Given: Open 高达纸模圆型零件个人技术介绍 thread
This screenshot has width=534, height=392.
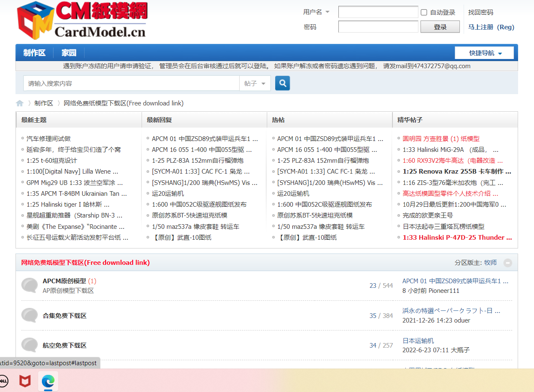Looking at the screenshot, I should [x=451, y=193].
